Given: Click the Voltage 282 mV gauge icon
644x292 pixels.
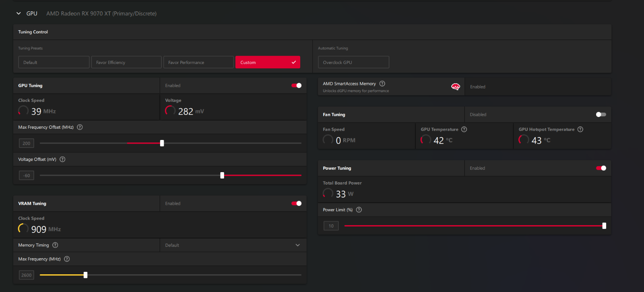Looking at the screenshot, I should 170,111.
